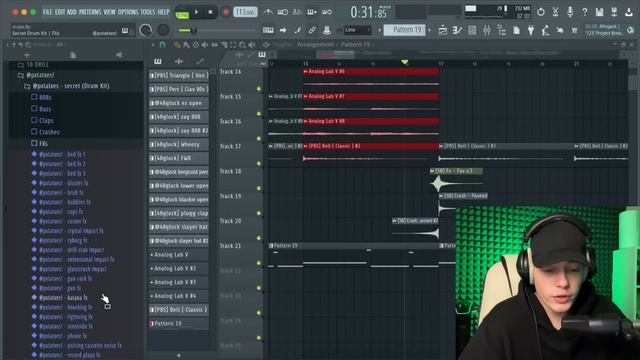Screen dimensions: 640x360
Task: Select the playlist zoom magnifier tool
Action: tap(242, 45)
